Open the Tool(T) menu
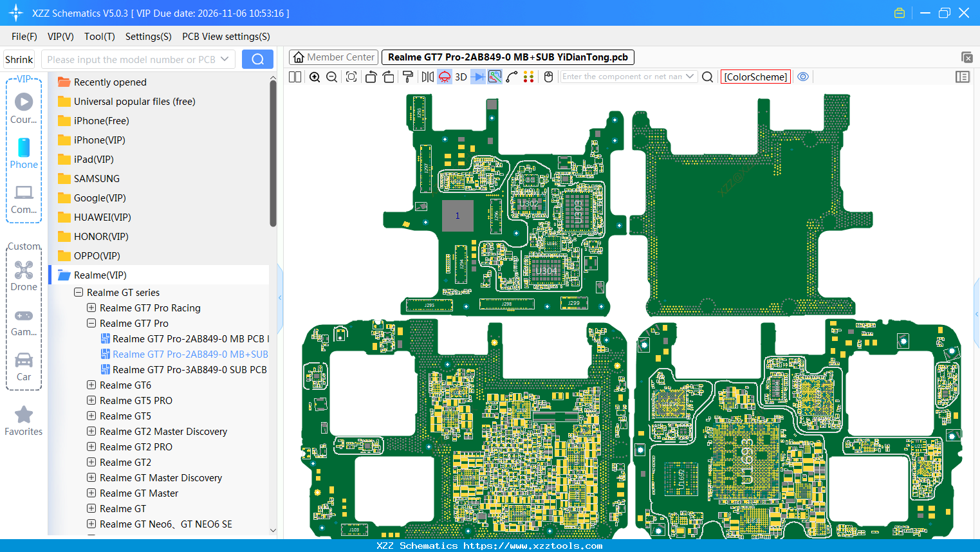980x552 pixels. [100, 37]
